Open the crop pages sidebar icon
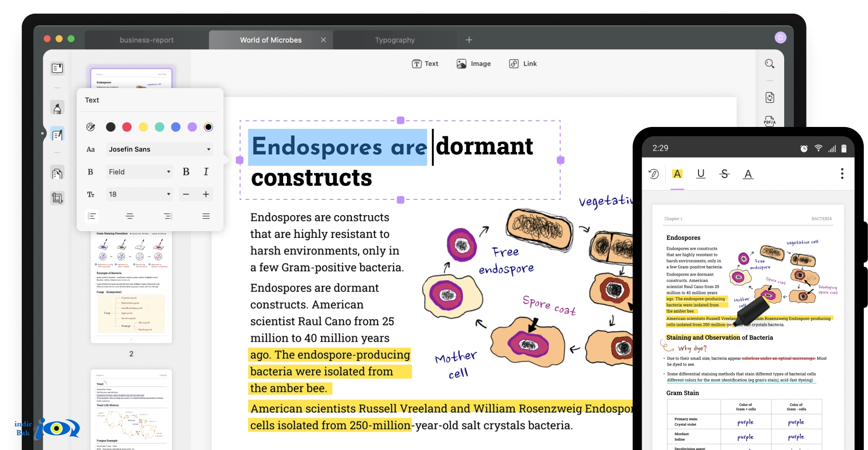Viewport: 868px width, 450px height. pyautogui.click(x=57, y=198)
